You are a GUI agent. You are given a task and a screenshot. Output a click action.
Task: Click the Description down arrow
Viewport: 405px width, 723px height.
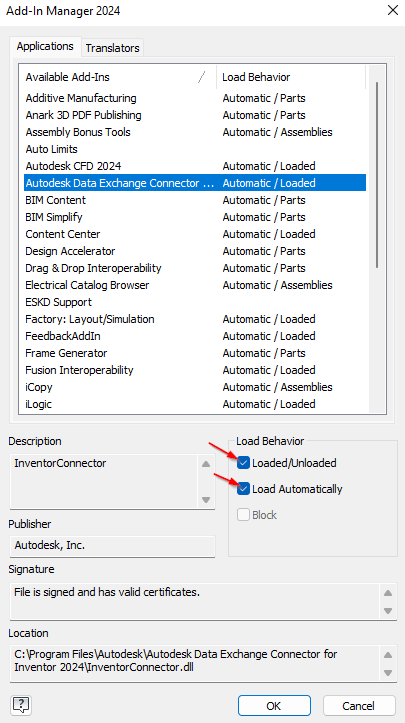click(206, 499)
